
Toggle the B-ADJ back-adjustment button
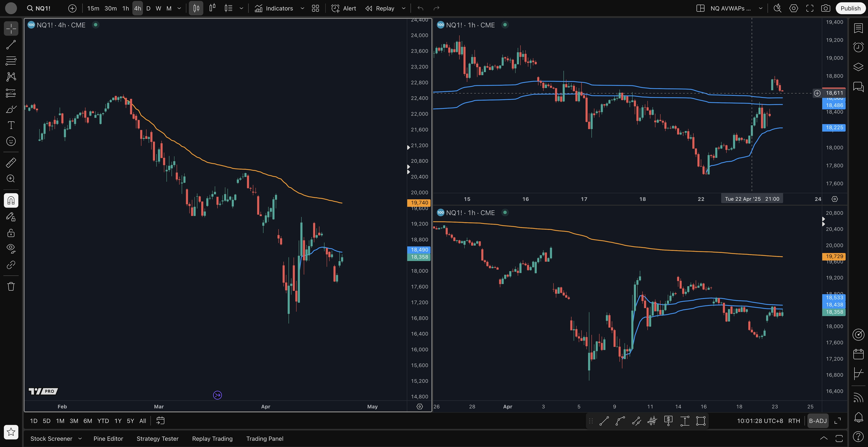pyautogui.click(x=818, y=421)
